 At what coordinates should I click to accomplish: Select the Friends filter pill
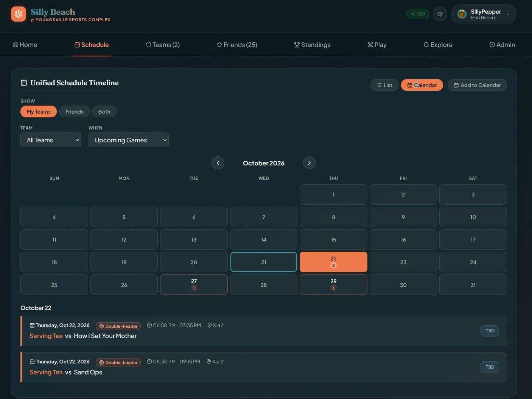tap(74, 112)
